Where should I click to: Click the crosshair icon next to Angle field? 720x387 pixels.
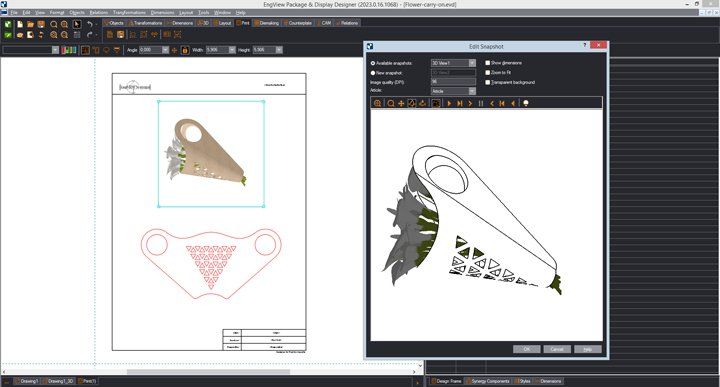174,50
